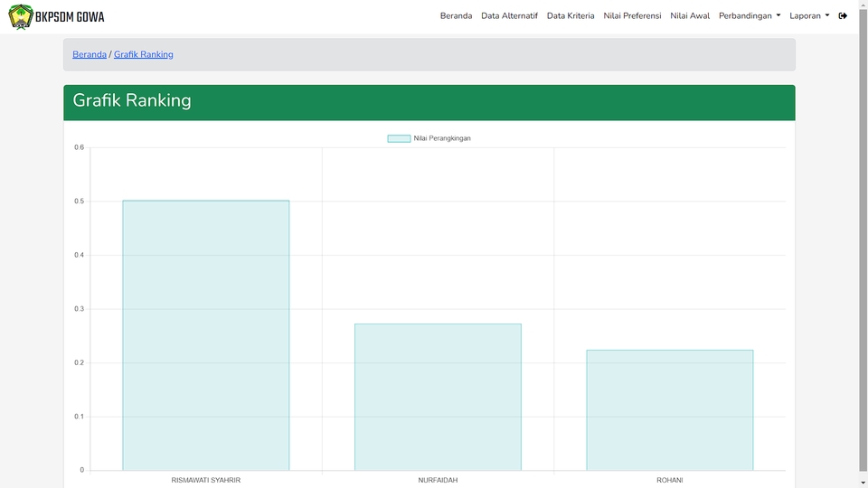Click the NURFAIDAH bar in chart
This screenshot has width=868, height=488.
click(x=438, y=397)
